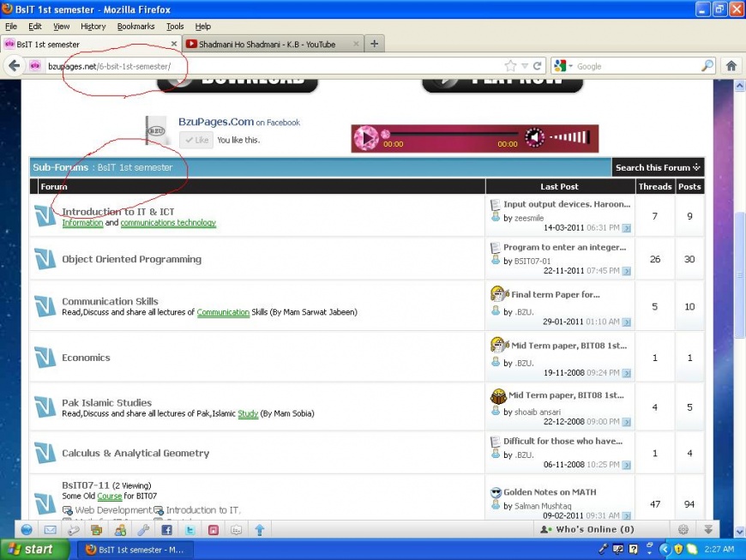Screen dimensions: 746x560
Task: Mute the audio player speaker icon
Action: pos(535,137)
